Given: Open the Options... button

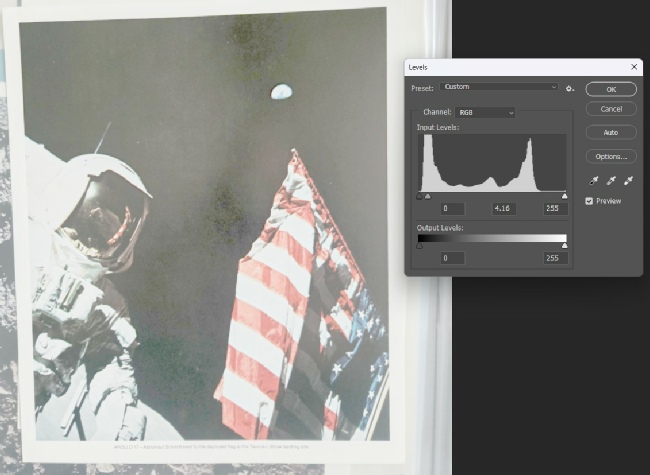Looking at the screenshot, I should pyautogui.click(x=610, y=156).
